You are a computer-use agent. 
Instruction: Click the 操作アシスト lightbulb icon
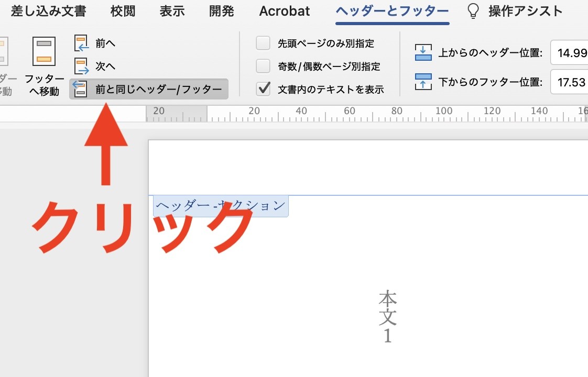click(x=473, y=11)
